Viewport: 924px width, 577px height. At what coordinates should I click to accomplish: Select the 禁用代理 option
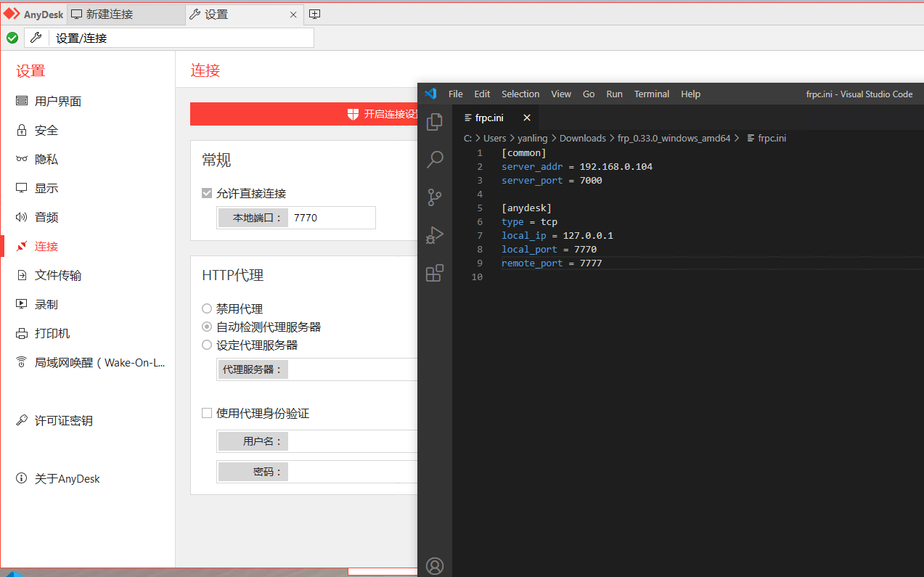205,308
